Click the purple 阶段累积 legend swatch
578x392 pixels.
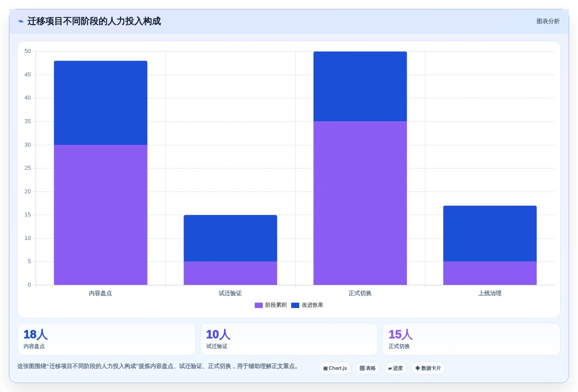[x=259, y=305]
